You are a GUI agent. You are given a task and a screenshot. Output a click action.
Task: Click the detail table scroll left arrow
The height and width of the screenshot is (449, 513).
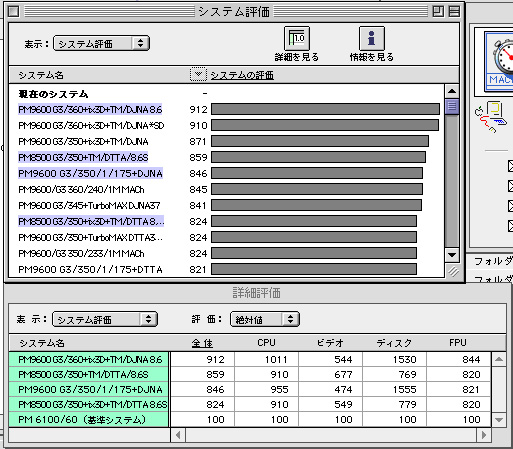click(178, 435)
